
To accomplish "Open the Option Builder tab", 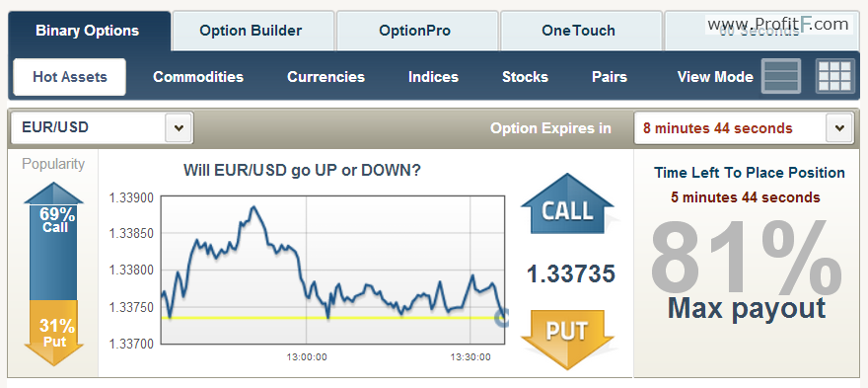I will [253, 31].
